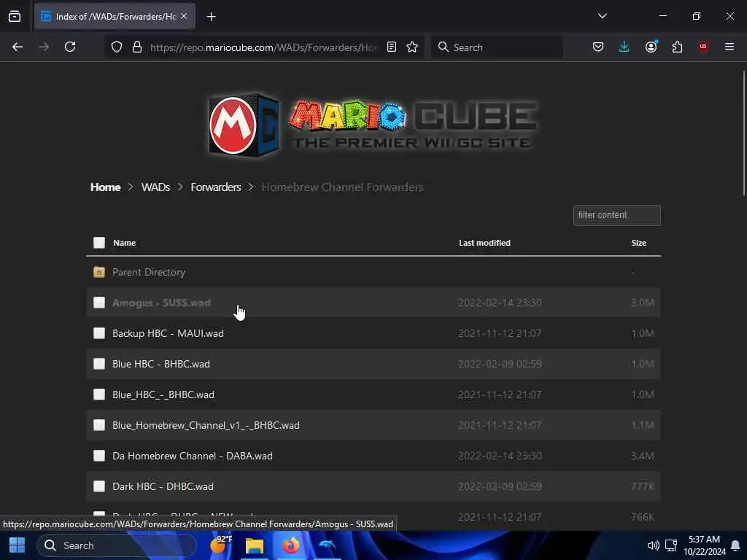Click the page vertical scrollbar
Screen dimensions: 747x560
tap(743, 133)
